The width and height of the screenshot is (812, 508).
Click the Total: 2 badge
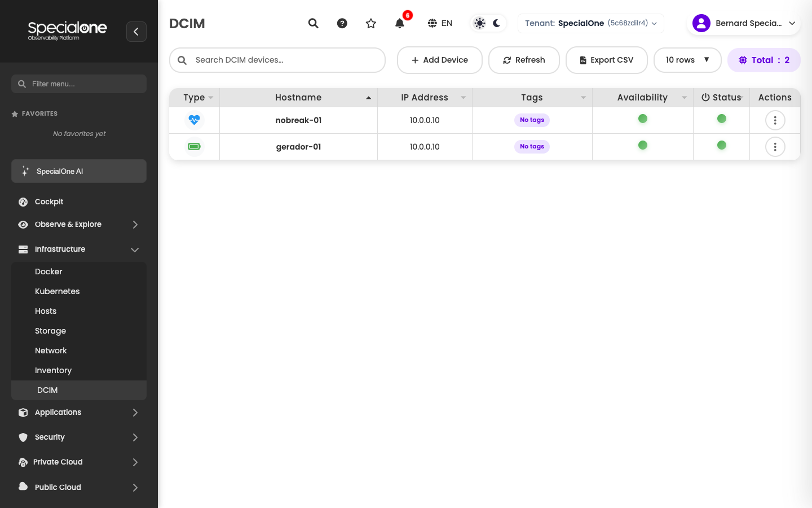tap(764, 60)
